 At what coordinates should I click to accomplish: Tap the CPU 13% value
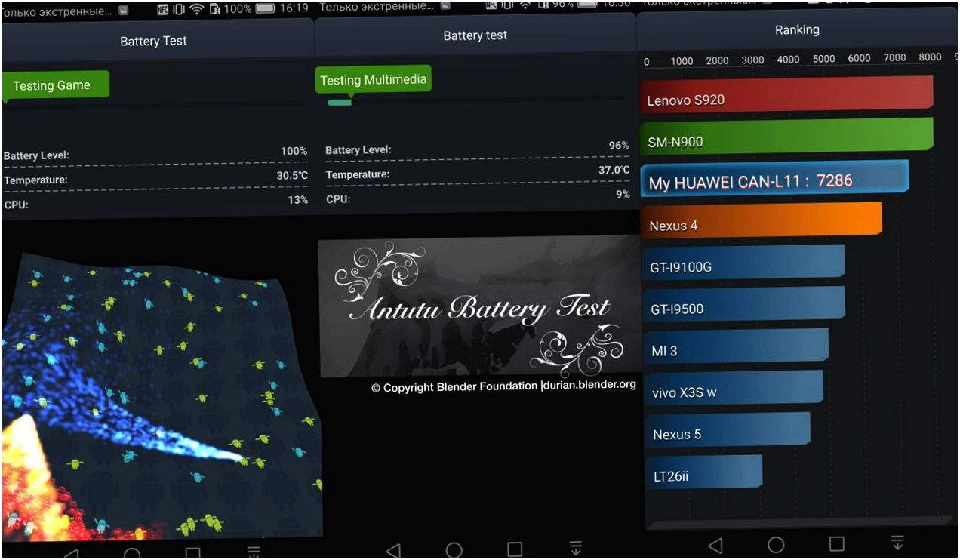(298, 200)
